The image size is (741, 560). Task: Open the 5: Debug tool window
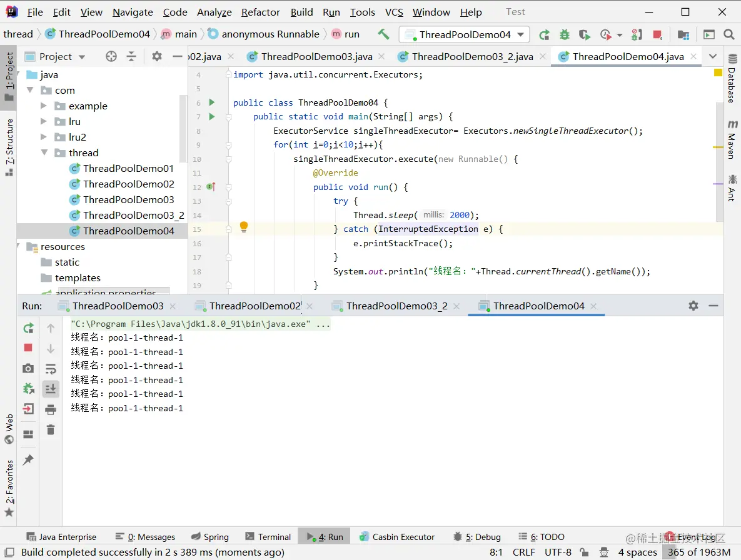477,537
